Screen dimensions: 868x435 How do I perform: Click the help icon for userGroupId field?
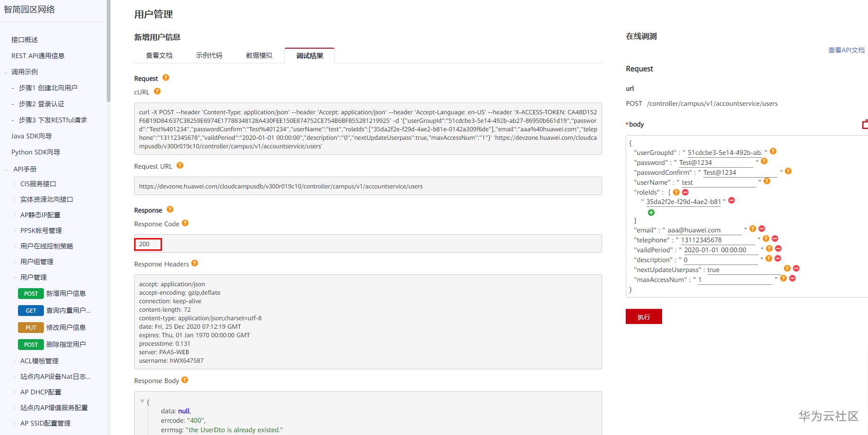point(773,151)
